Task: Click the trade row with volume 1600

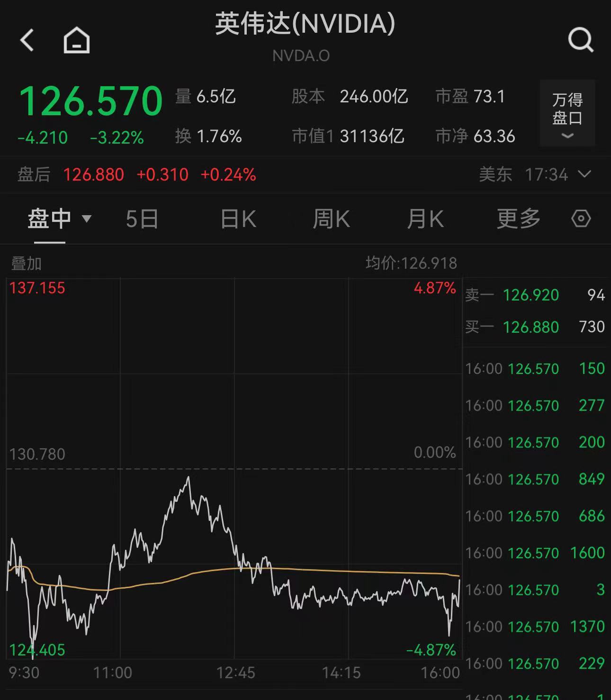Action: click(x=535, y=553)
